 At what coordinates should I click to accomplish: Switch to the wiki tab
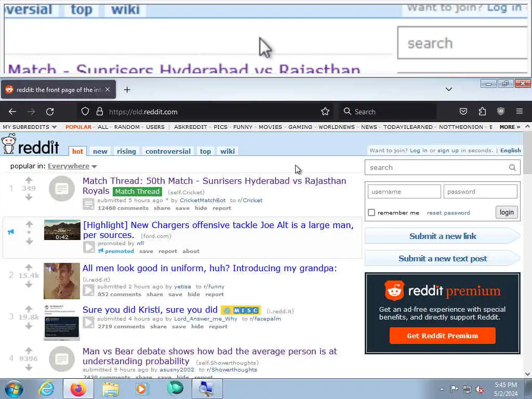228,151
